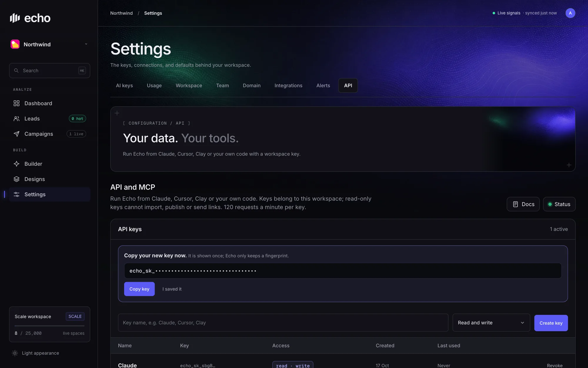Click the live spaces usage bar

(x=49, y=326)
